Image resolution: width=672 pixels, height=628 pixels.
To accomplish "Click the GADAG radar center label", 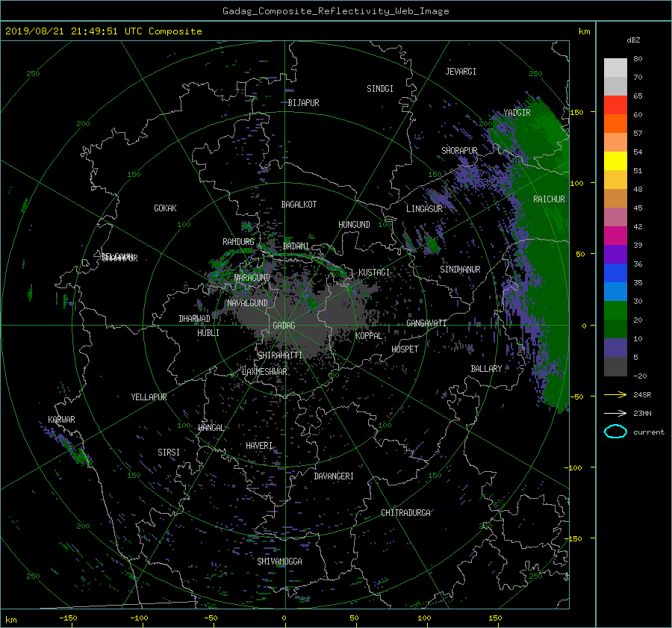I will (x=284, y=326).
